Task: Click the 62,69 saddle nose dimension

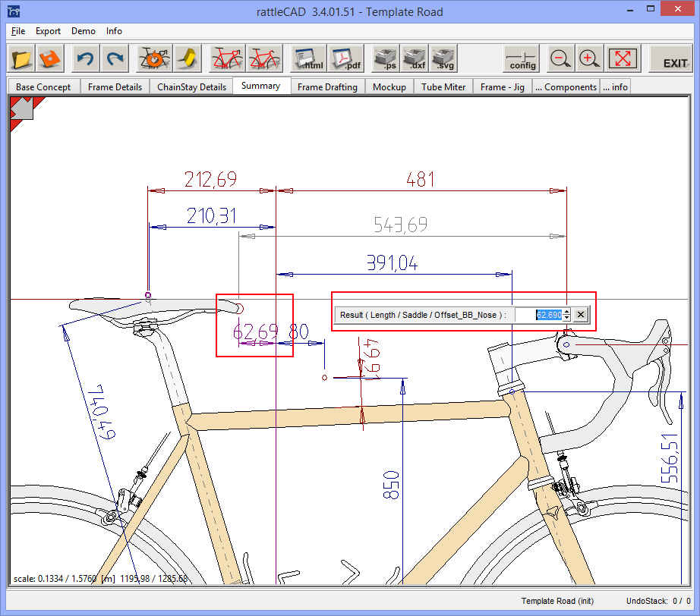Action: click(256, 332)
